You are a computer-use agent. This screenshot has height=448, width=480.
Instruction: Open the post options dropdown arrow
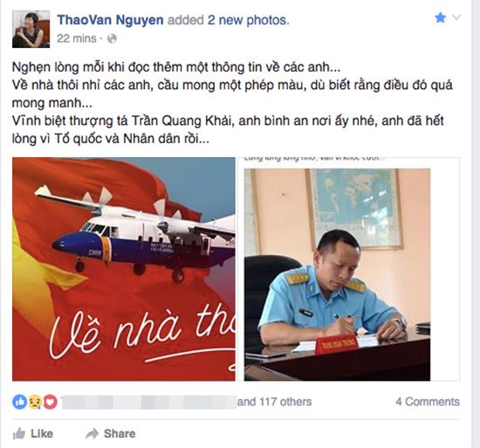456,17
